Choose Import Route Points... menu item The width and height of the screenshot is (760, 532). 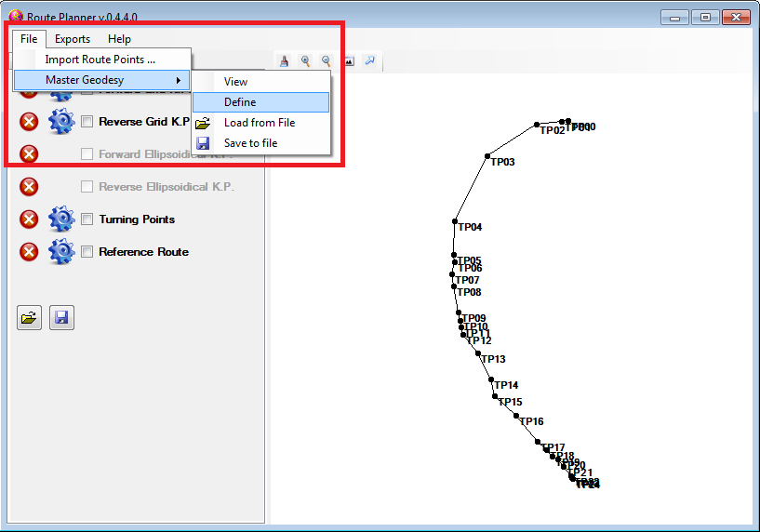pyautogui.click(x=101, y=60)
